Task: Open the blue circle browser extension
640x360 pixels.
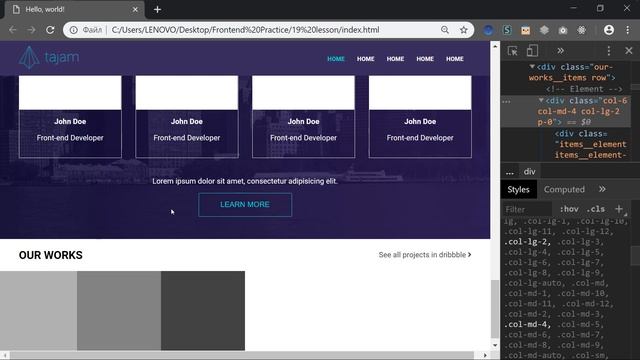Action: click(488, 30)
